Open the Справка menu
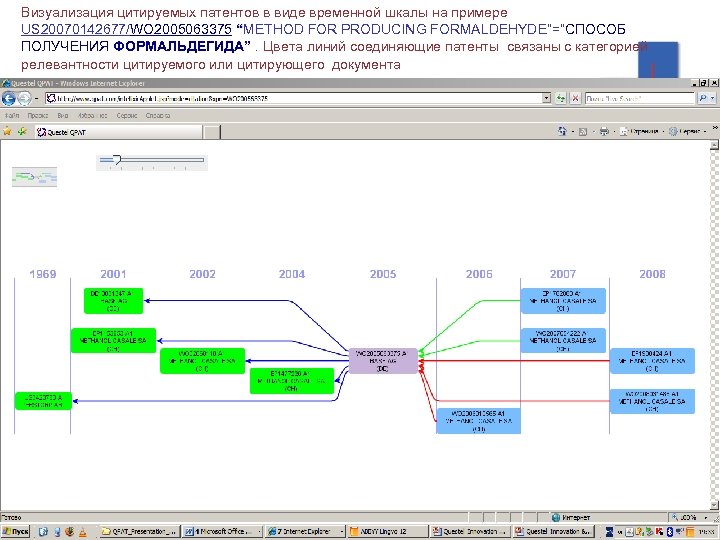This screenshot has width=720, height=540. [158, 115]
